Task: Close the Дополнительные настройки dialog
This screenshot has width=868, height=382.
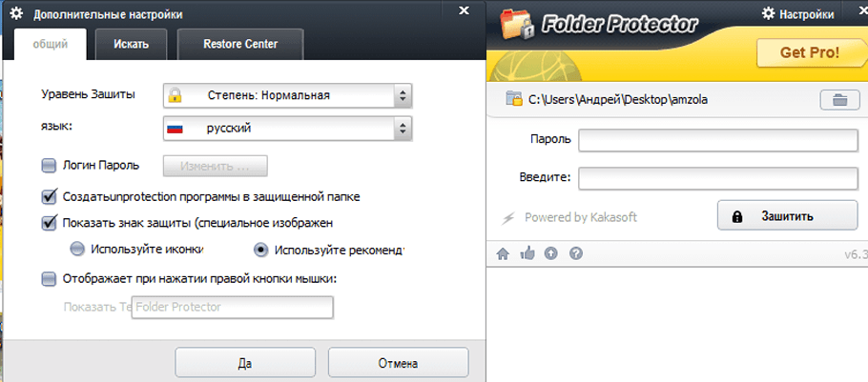Action: 464,10
